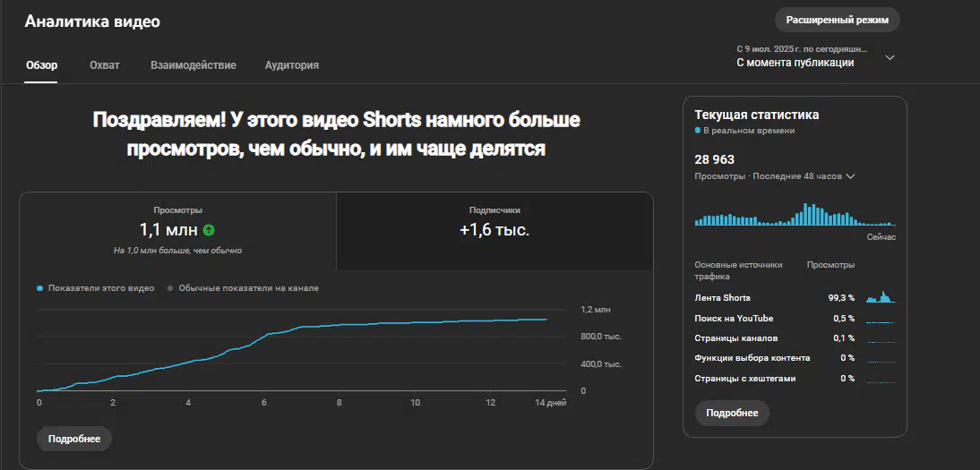Click the blue В реальном времени indicator dot
The width and height of the screenshot is (980, 470).
click(x=698, y=131)
